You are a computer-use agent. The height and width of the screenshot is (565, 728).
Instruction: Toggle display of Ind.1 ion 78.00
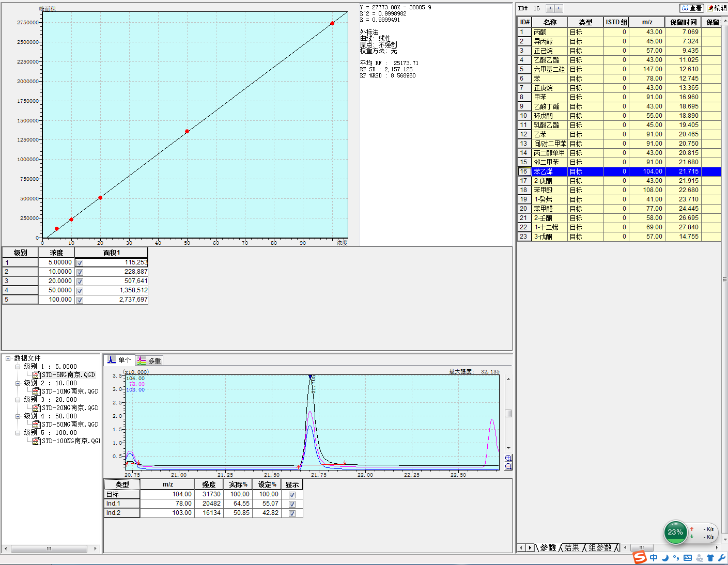tap(292, 504)
